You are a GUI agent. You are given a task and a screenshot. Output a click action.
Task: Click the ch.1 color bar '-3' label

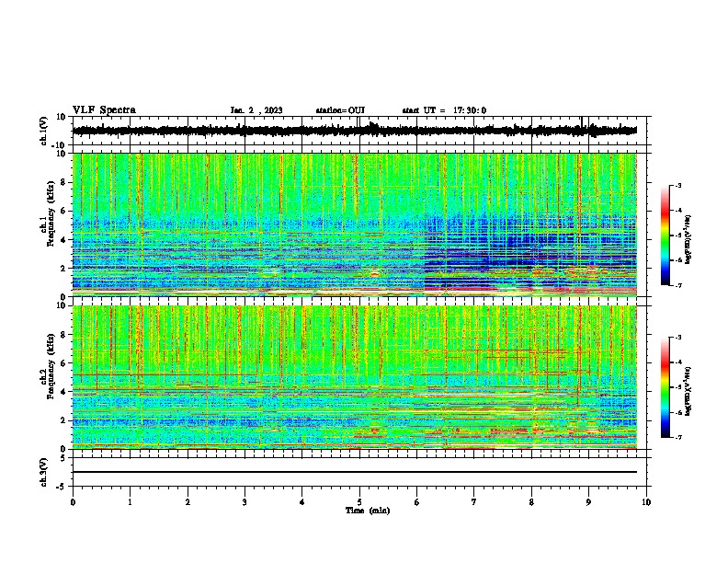coord(677,186)
